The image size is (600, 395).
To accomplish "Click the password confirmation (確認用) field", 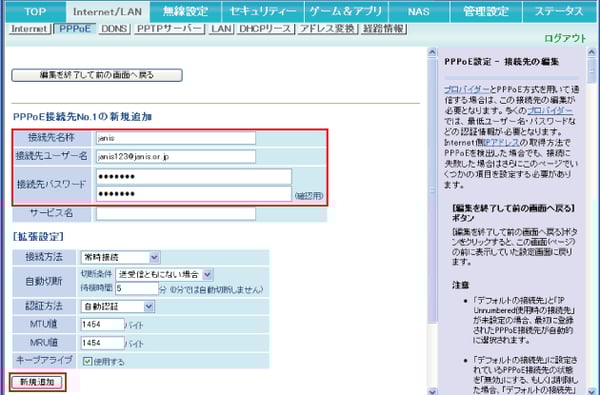I will (194, 194).
